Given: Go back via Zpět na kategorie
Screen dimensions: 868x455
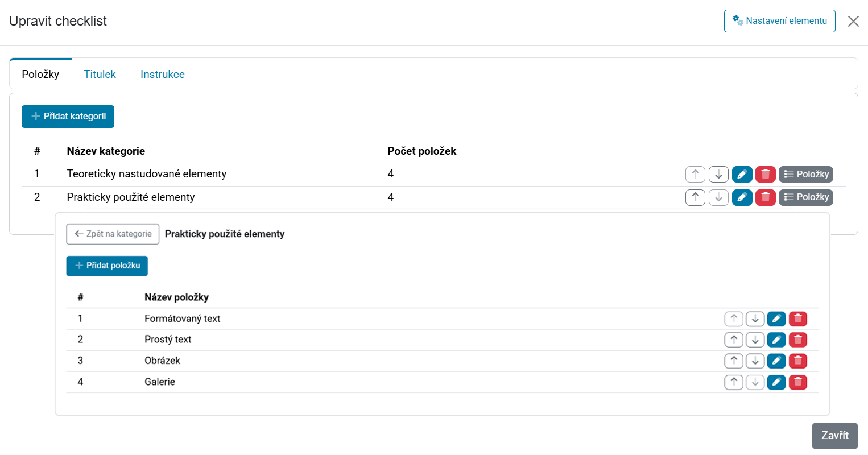Looking at the screenshot, I should [x=113, y=234].
